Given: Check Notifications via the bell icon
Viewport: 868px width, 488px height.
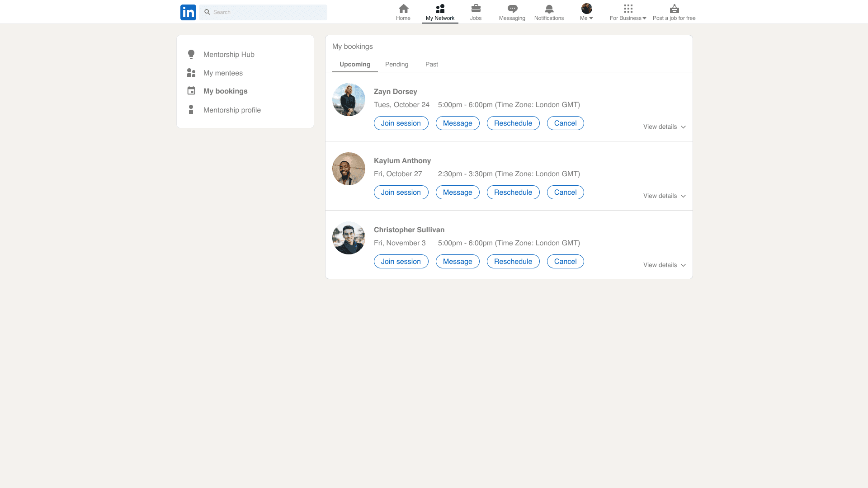Looking at the screenshot, I should pyautogui.click(x=549, y=9).
